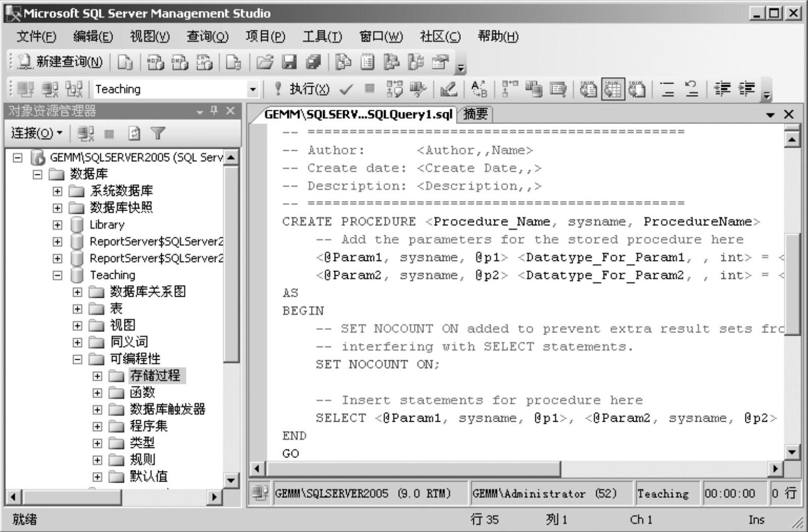Expand the 数据库快照 folder
Viewport: 808px width, 532px height.
pos(57,208)
